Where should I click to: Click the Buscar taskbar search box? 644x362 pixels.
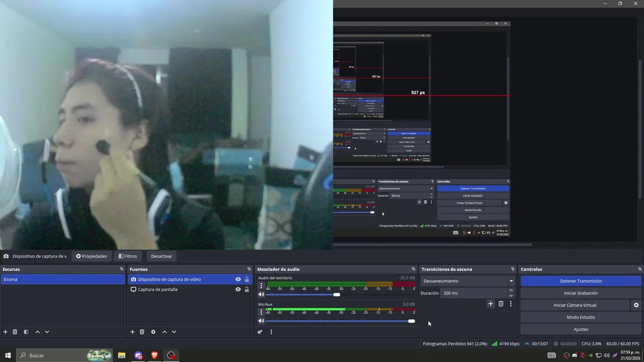pyautogui.click(x=64, y=355)
